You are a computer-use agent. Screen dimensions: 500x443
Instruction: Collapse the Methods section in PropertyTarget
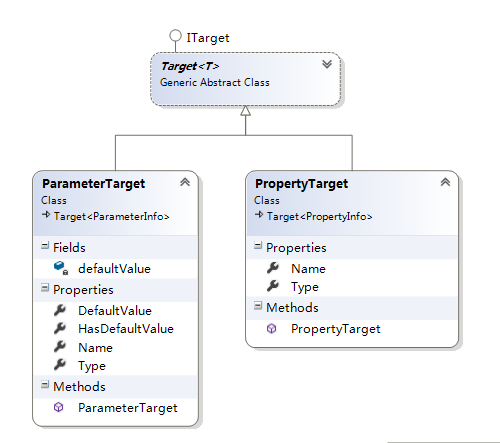coord(258,306)
